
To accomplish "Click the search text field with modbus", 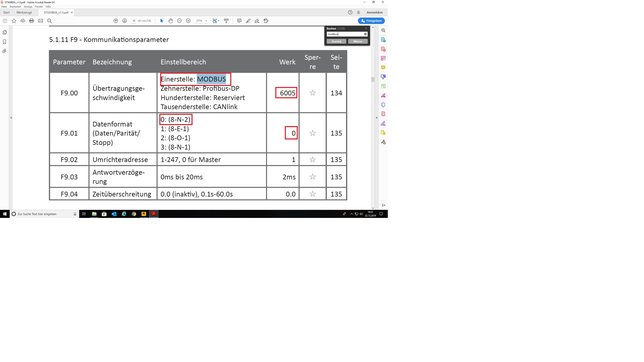I will point(345,34).
